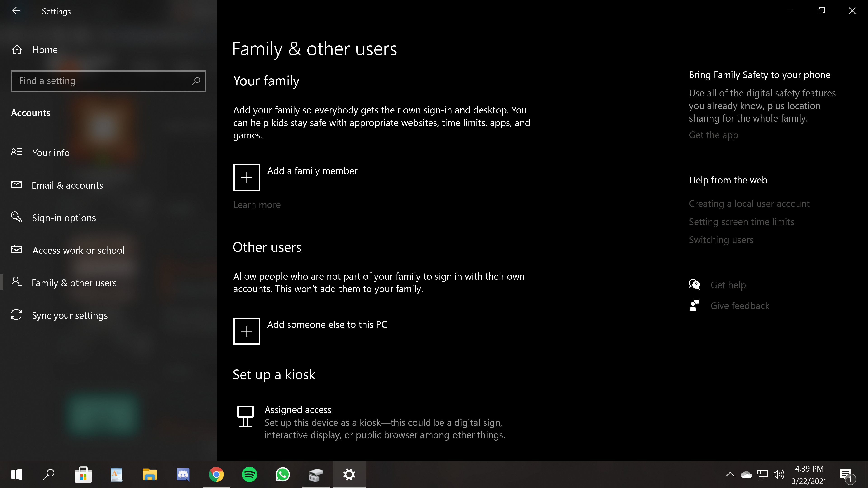
Task: Click the Assigned access kiosk icon
Action: click(x=245, y=416)
